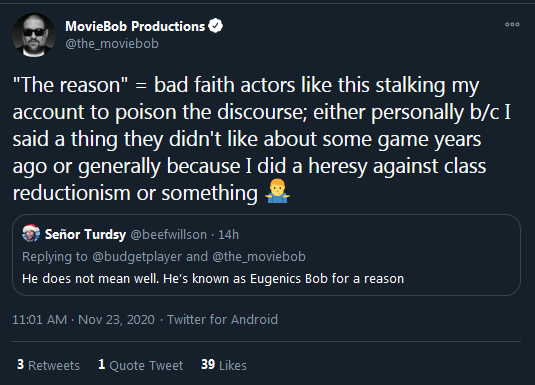Image resolution: width=535 pixels, height=385 pixels.
Task: Click the shrugging person emoji
Action: tap(277, 191)
